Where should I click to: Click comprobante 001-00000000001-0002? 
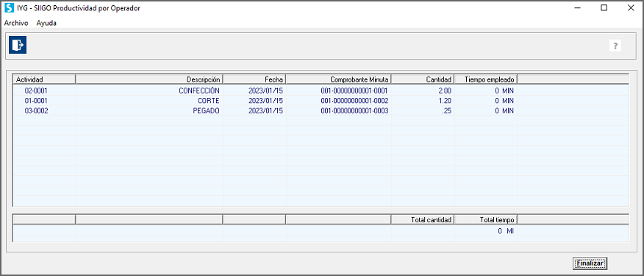pos(339,101)
